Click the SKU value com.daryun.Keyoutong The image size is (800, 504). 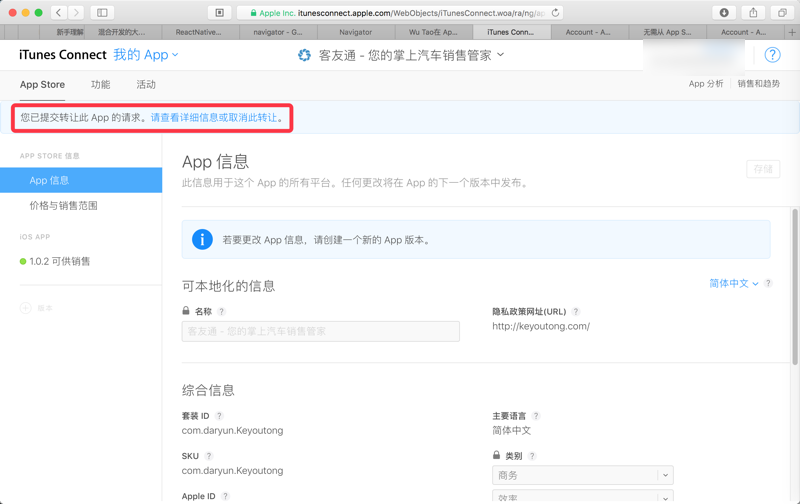click(232, 471)
